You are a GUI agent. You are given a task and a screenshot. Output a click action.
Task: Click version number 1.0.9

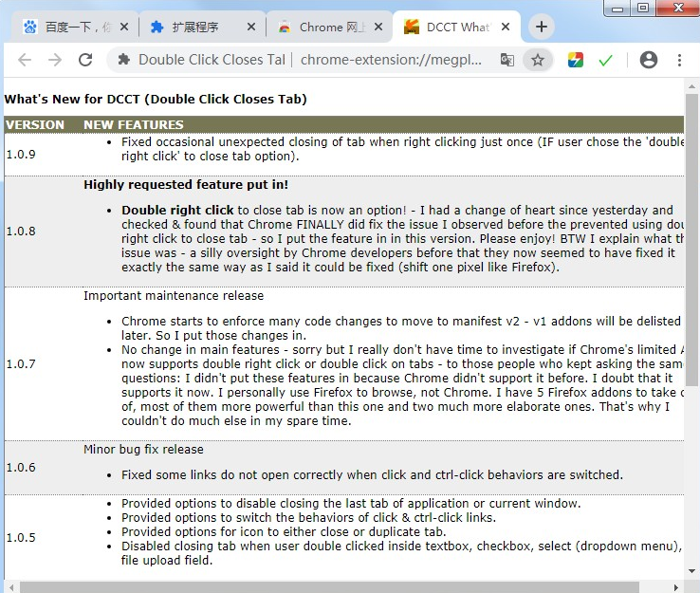(x=21, y=154)
